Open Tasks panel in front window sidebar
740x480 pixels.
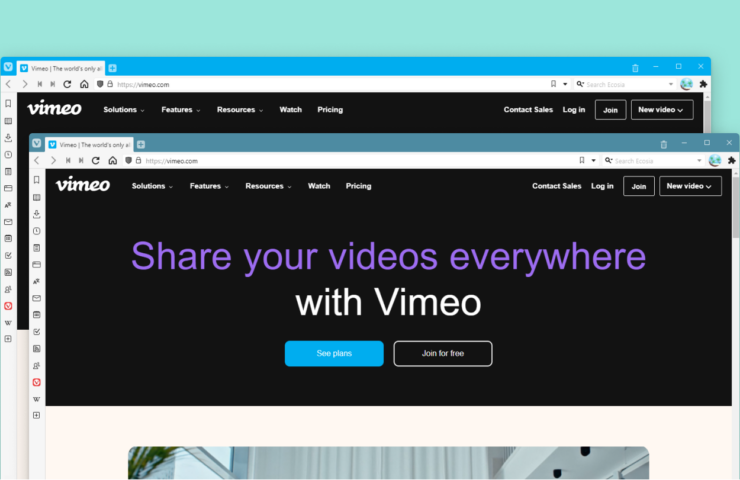37,332
